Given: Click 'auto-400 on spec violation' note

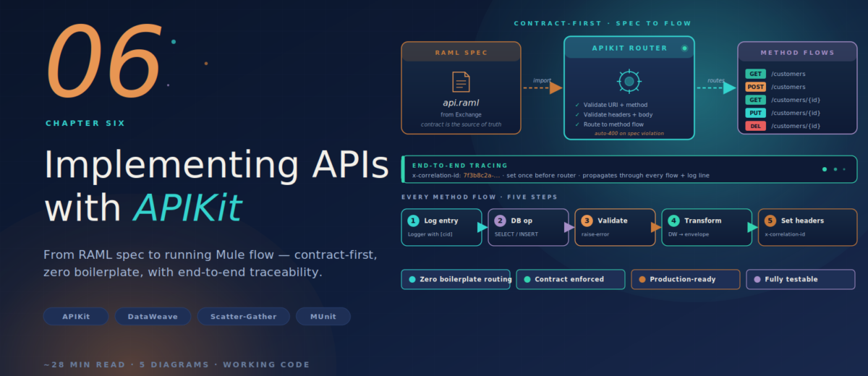Looking at the screenshot, I should pyautogui.click(x=629, y=134).
